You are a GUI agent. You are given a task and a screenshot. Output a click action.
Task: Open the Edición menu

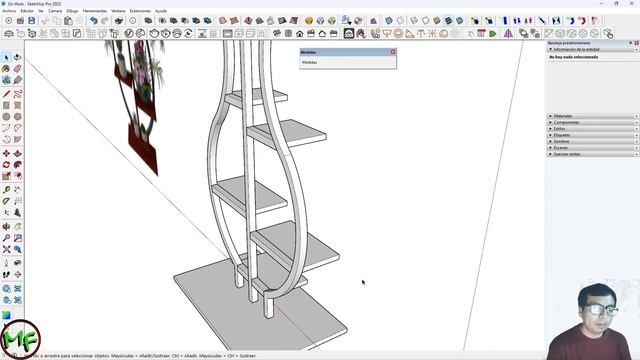(27, 11)
